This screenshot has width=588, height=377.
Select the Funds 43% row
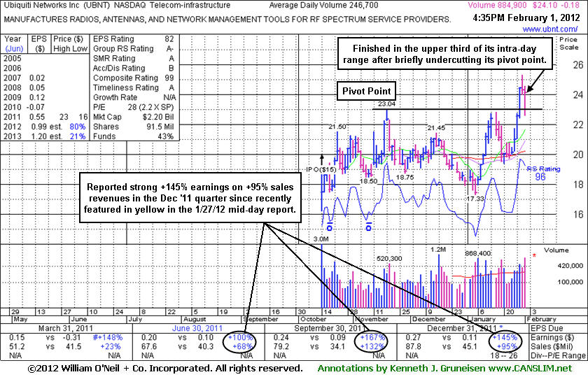(134, 136)
